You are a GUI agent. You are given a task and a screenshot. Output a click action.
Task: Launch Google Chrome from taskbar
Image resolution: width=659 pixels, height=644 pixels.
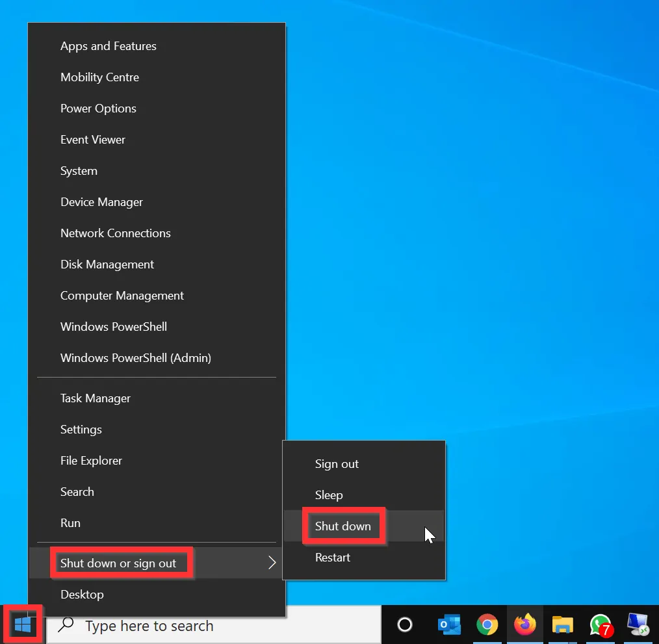click(487, 625)
